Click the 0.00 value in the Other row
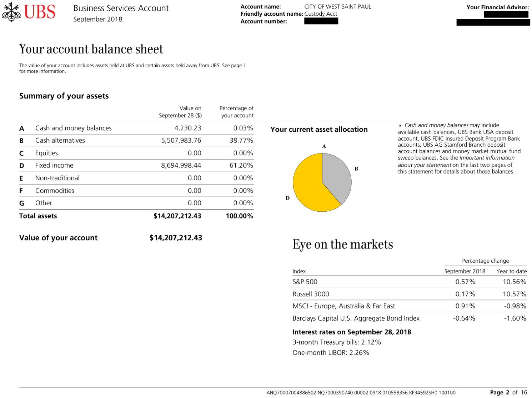This screenshot has width=532, height=398. click(195, 203)
